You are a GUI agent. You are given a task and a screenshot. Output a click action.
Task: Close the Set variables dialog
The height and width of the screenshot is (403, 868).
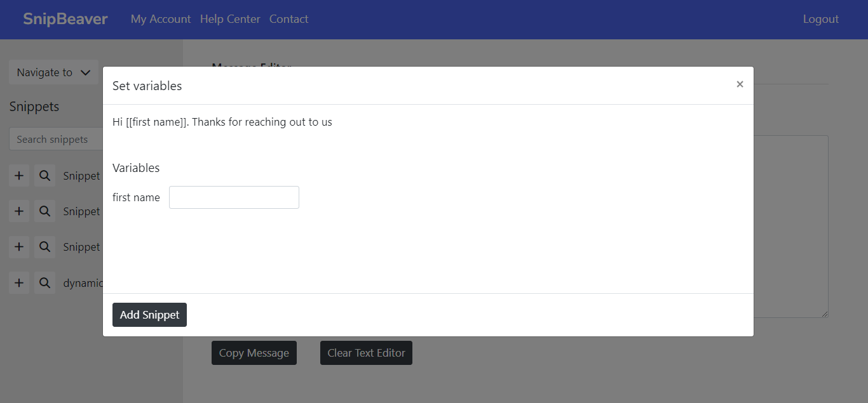(x=740, y=84)
